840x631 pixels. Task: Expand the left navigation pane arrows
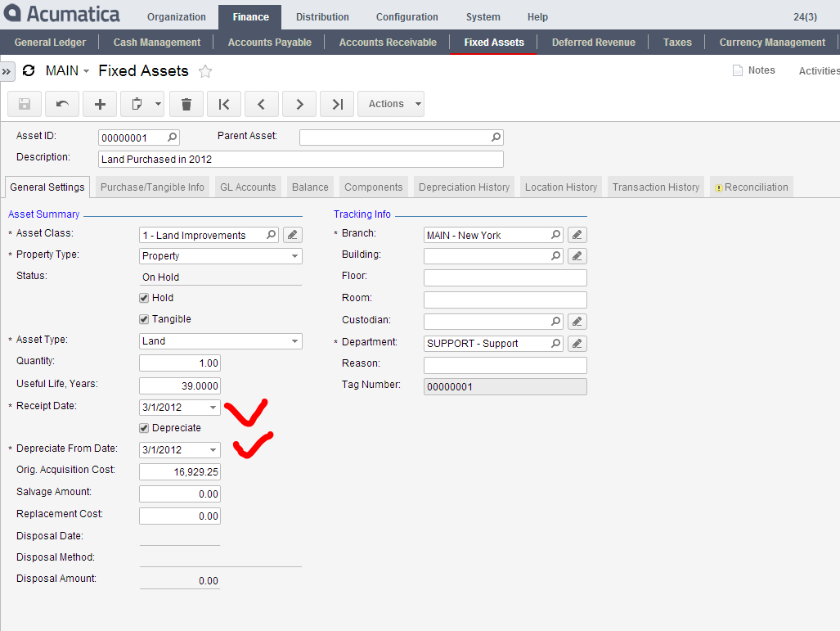pyautogui.click(x=7, y=71)
